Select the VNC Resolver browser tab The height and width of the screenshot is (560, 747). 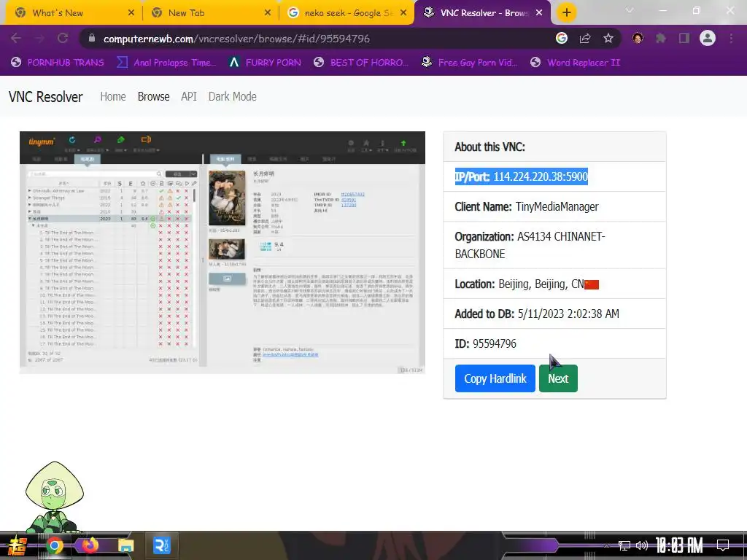point(482,13)
